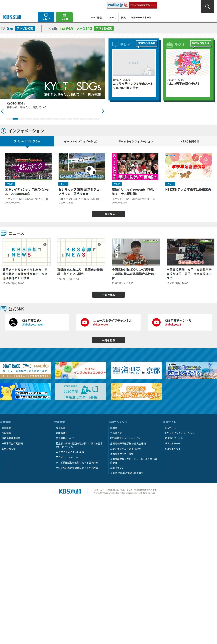Open 採用情報 footer link

tap(7, 433)
